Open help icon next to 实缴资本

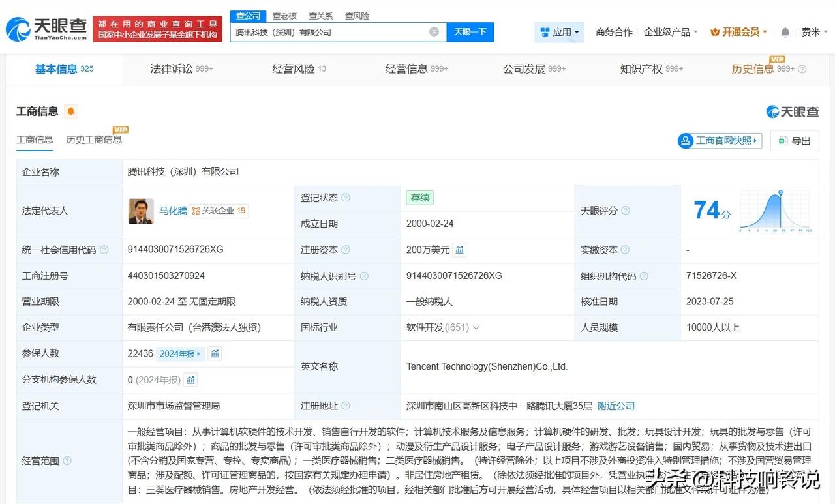point(626,250)
